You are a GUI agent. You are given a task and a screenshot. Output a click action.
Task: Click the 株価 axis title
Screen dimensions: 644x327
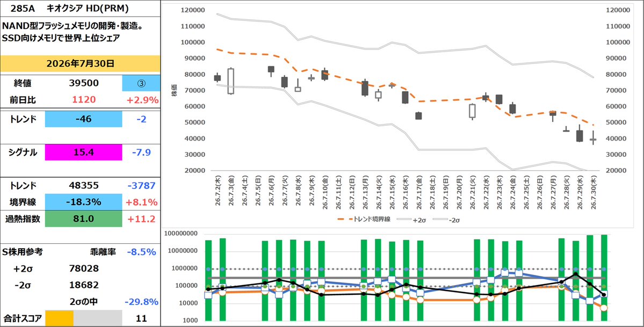(x=175, y=89)
